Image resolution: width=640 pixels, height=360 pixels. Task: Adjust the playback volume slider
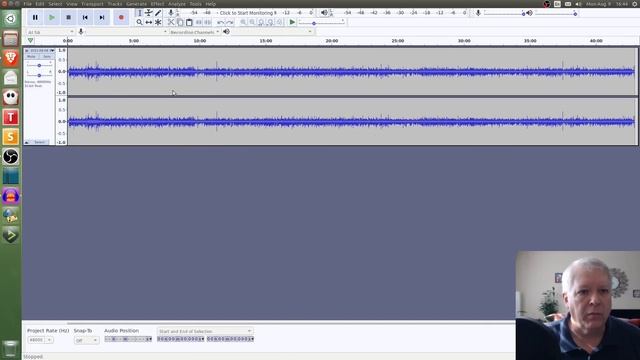(x=556, y=13)
